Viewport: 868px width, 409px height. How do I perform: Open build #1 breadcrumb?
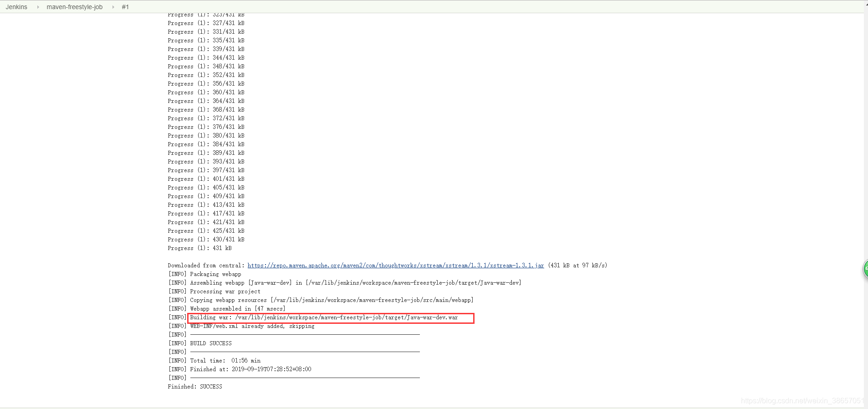pyautogui.click(x=125, y=7)
